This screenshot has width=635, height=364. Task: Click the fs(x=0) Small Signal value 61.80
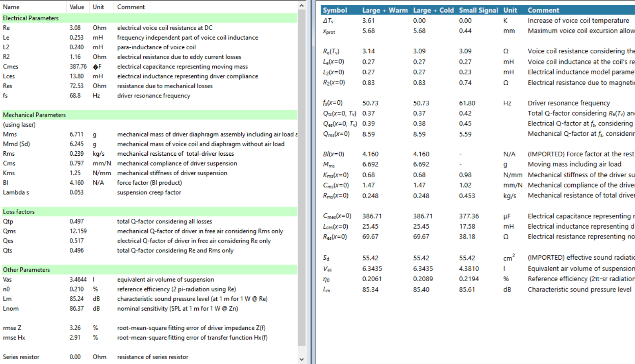point(467,103)
